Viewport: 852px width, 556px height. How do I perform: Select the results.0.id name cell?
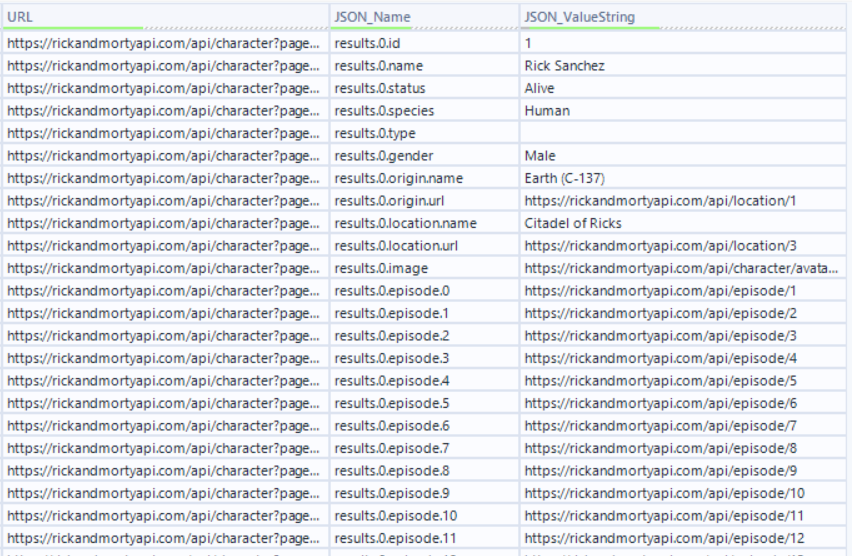click(x=424, y=43)
